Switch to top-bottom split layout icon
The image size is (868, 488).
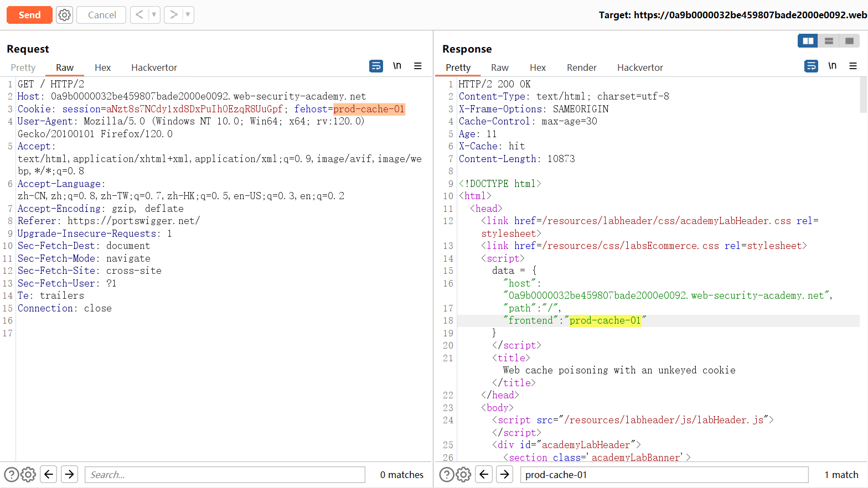[x=829, y=41]
